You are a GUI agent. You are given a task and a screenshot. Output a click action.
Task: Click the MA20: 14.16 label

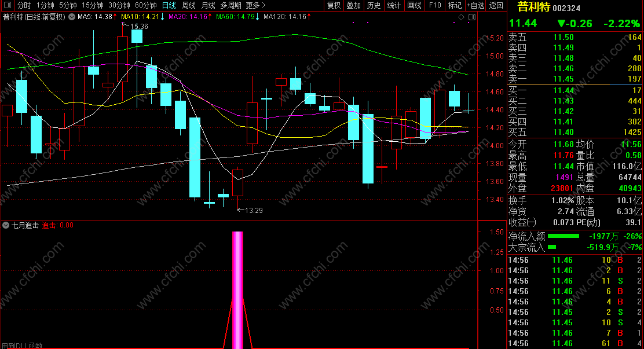188,17
